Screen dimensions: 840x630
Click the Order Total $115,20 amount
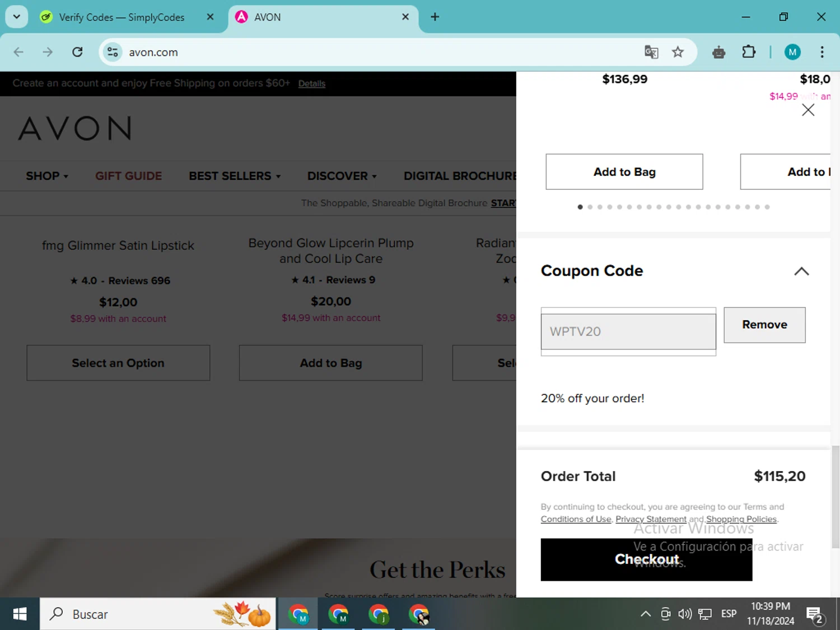(x=780, y=476)
